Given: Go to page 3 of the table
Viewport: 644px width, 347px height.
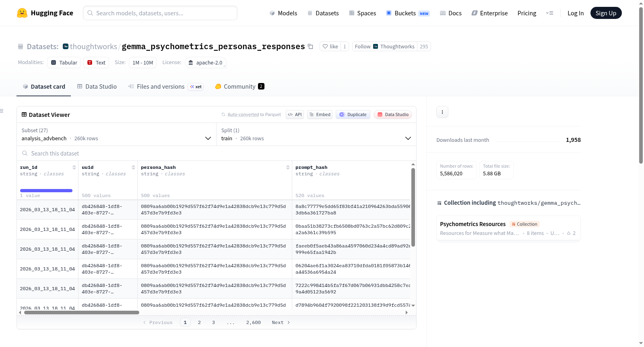Looking at the screenshot, I should click(x=213, y=322).
